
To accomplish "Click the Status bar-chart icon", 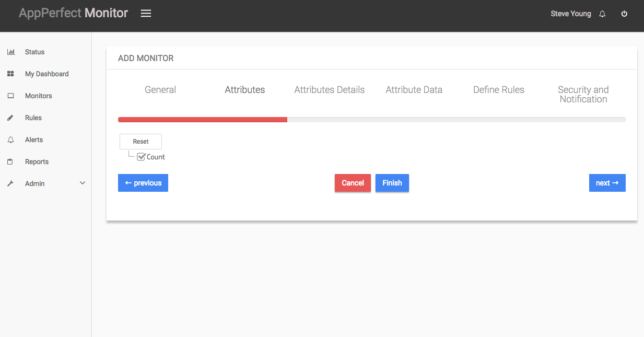I will [10, 52].
